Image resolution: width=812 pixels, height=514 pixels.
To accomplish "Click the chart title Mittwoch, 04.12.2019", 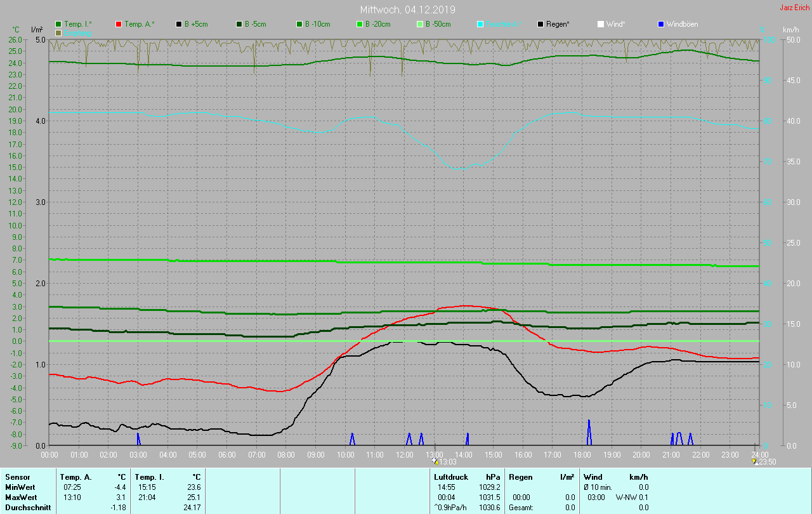I will coord(407,10).
